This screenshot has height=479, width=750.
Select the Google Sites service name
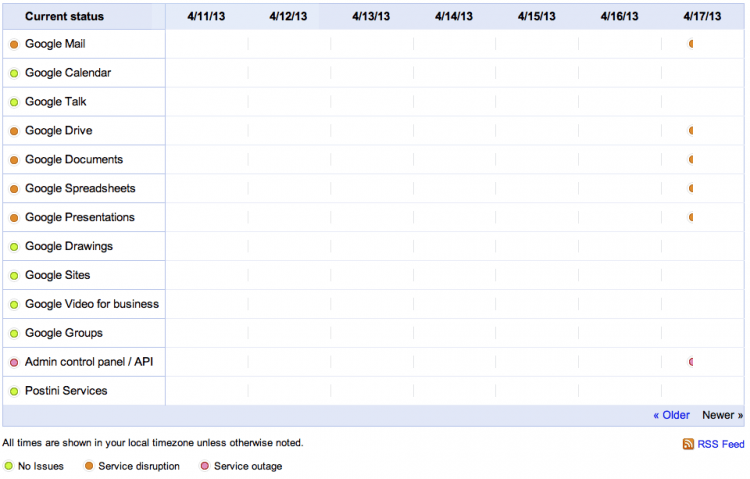click(57, 275)
